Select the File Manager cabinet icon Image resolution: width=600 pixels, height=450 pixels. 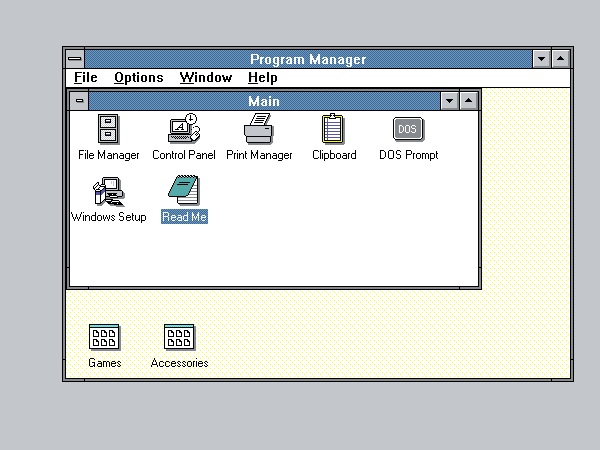click(x=108, y=129)
